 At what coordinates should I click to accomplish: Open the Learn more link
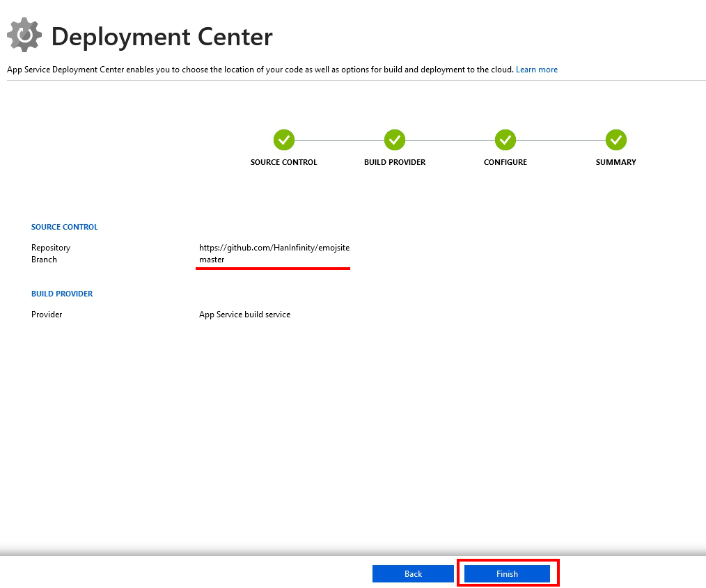click(537, 70)
